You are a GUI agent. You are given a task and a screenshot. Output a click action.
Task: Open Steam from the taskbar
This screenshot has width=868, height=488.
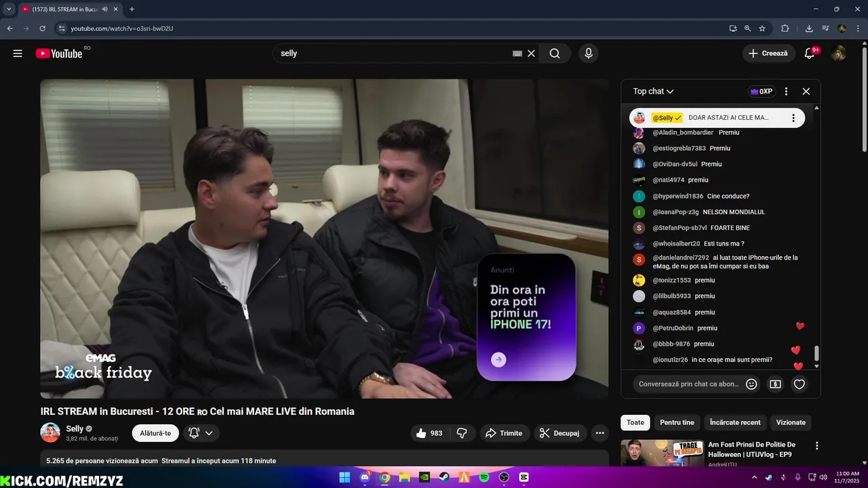444,477
